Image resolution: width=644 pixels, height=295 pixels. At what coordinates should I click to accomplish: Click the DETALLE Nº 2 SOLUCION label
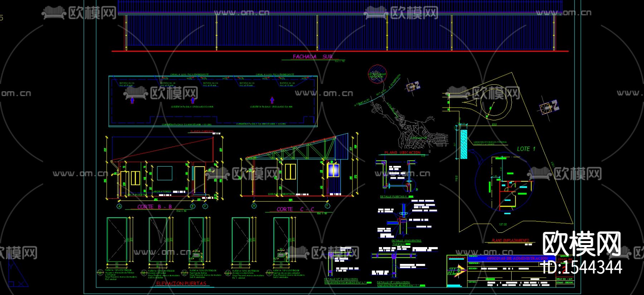pyautogui.click(x=341, y=279)
